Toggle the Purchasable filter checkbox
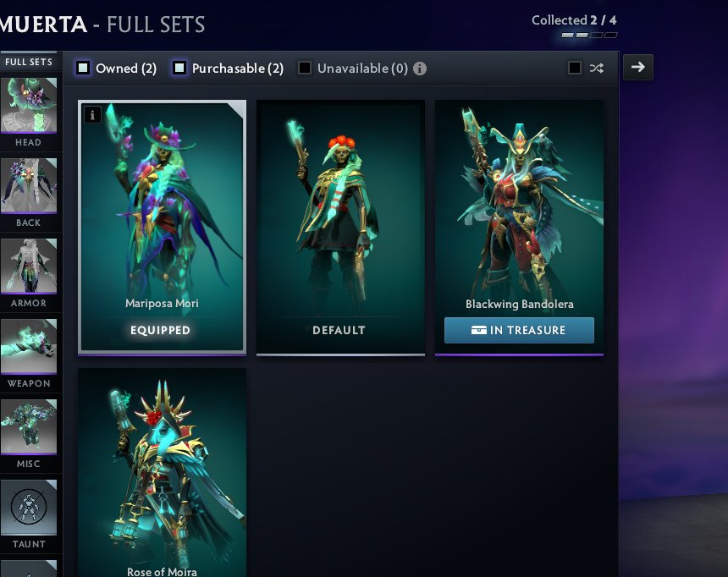The height and width of the screenshot is (577, 728). (x=179, y=68)
